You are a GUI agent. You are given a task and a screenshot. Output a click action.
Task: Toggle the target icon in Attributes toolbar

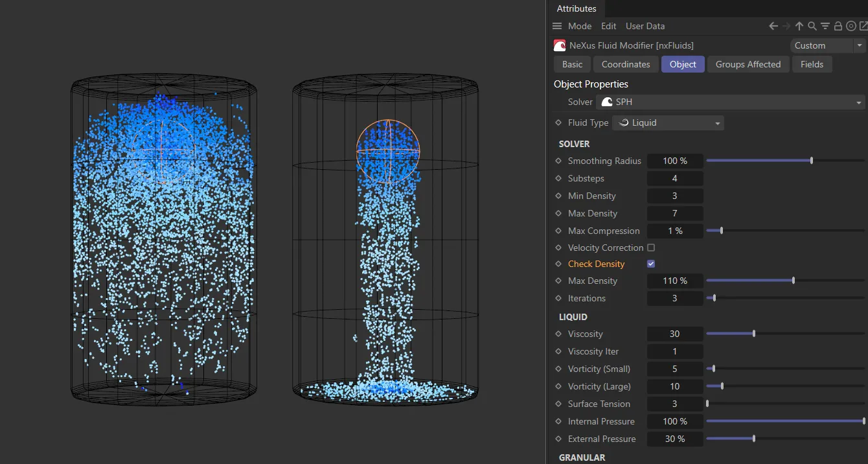coord(850,26)
